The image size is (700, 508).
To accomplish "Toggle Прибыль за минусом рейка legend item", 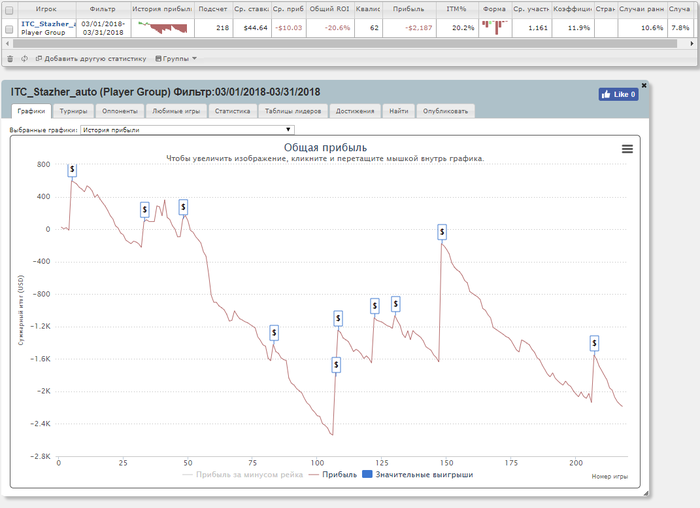I will (x=243, y=475).
